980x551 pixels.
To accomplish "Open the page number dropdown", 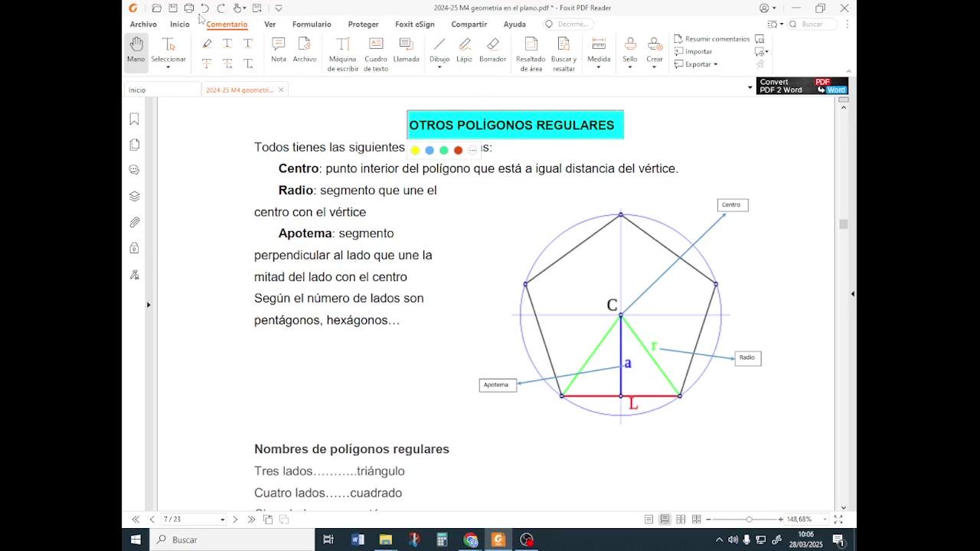I will tap(223, 520).
